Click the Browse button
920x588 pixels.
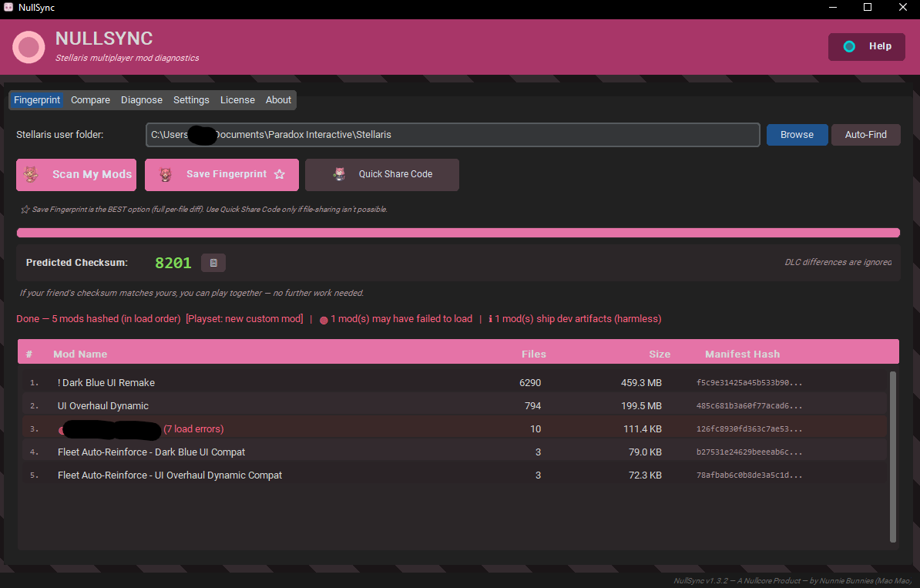click(x=797, y=134)
